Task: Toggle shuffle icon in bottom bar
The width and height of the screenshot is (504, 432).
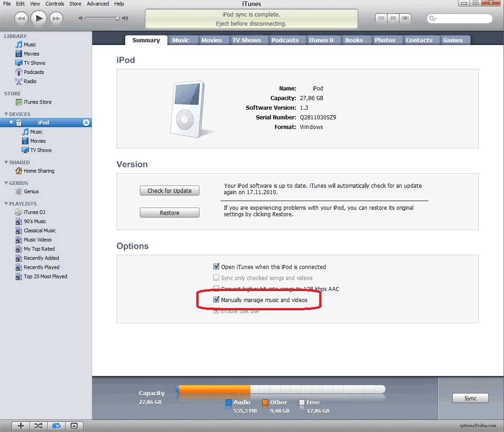Action: [x=39, y=426]
